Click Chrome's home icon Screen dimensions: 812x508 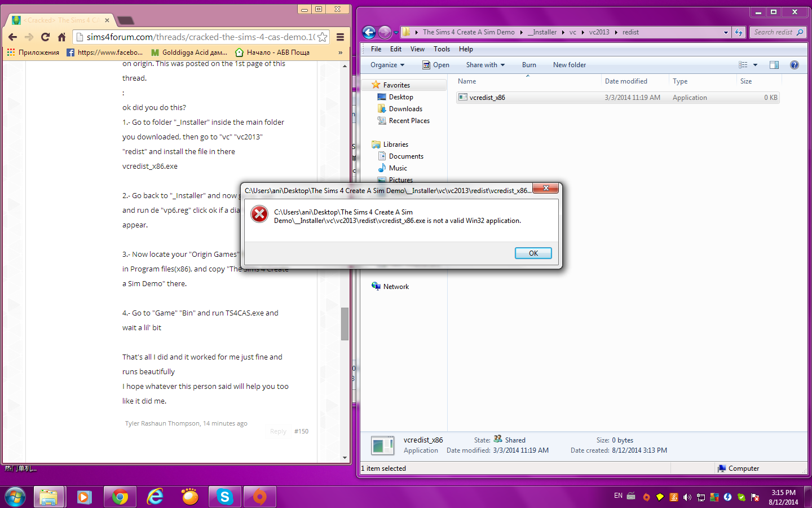[x=62, y=37]
